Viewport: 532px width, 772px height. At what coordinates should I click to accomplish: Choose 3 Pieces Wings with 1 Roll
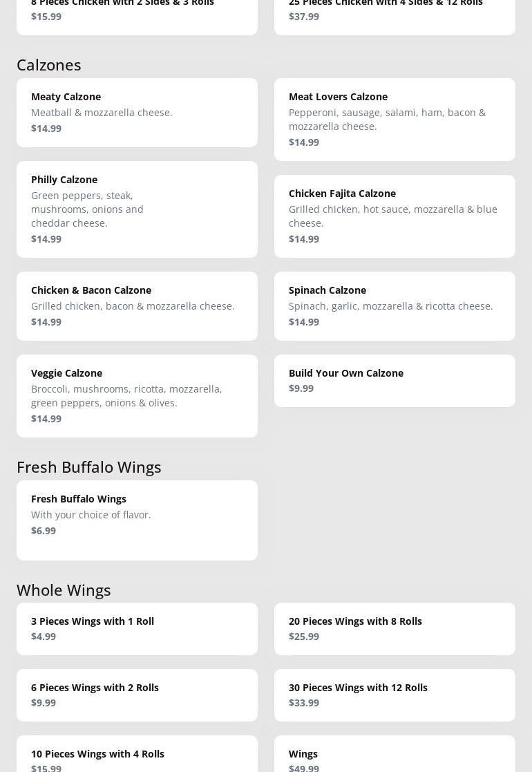point(137,628)
